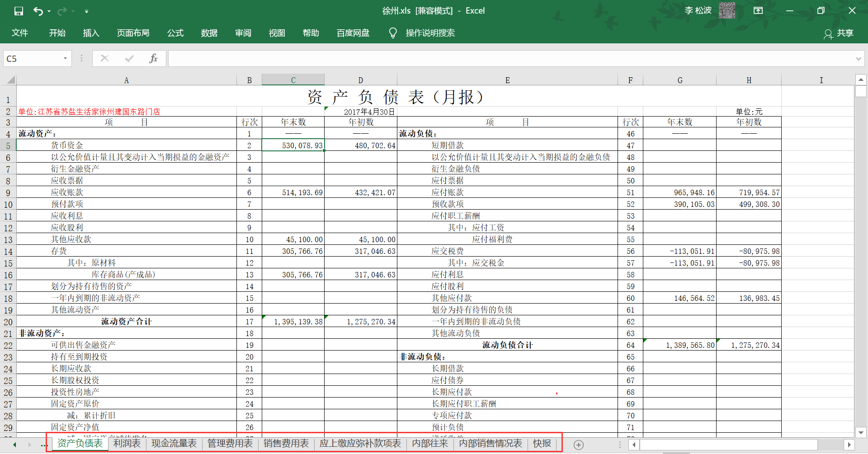The width and height of the screenshot is (868, 454).
Task: Select the 短期借款 cell
Action: coord(507,145)
